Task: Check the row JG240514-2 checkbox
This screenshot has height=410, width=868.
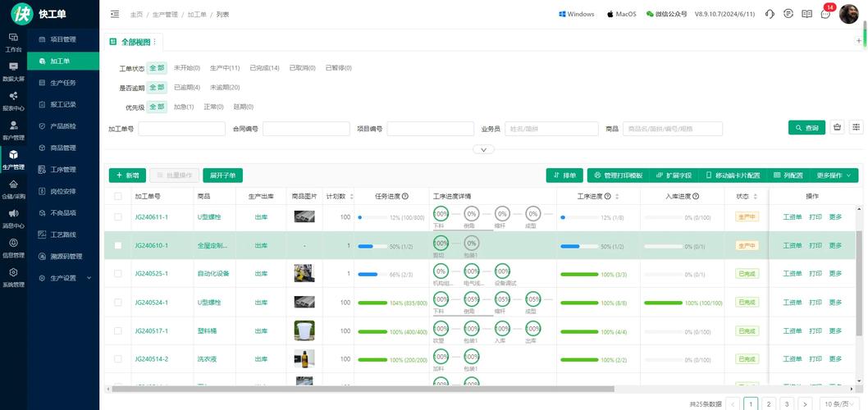Action: pos(118,358)
